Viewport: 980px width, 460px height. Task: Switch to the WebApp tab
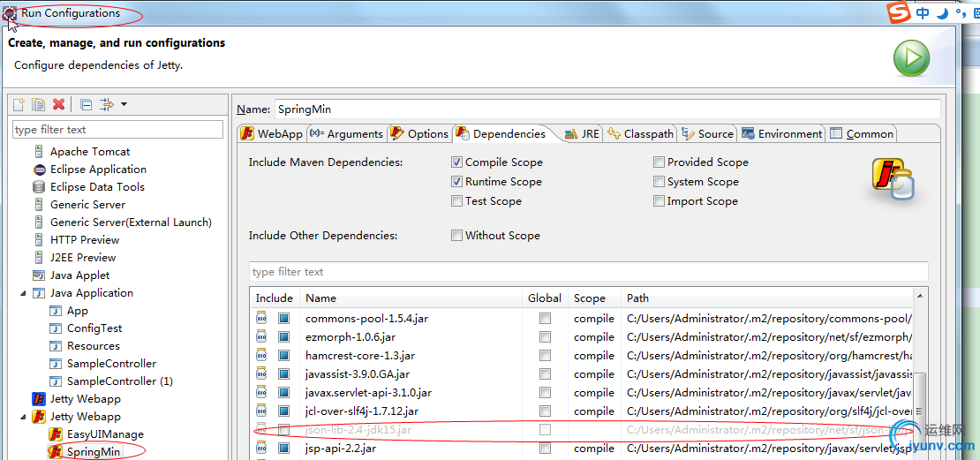tap(272, 133)
